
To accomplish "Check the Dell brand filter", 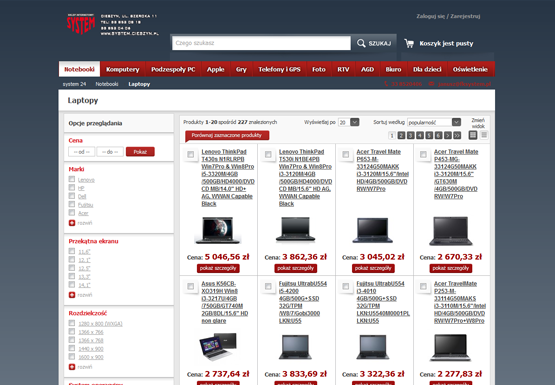I will (72, 196).
